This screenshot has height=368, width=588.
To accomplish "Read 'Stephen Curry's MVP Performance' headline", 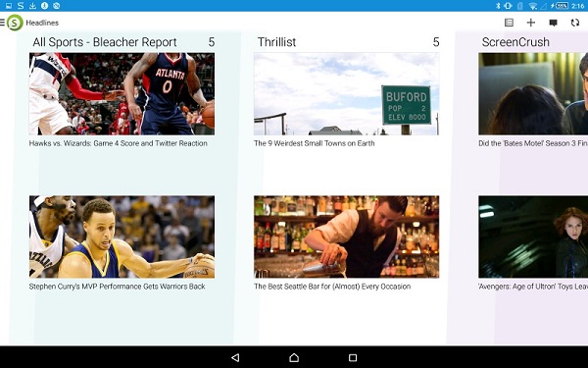I will pos(117,287).
